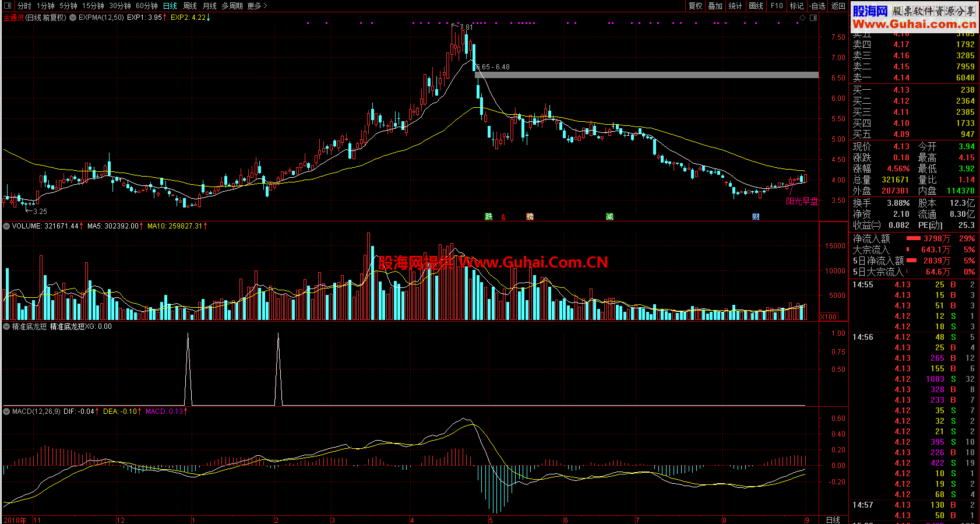Open F10 company information
The width and height of the screenshot is (980, 524).
tap(777, 6)
